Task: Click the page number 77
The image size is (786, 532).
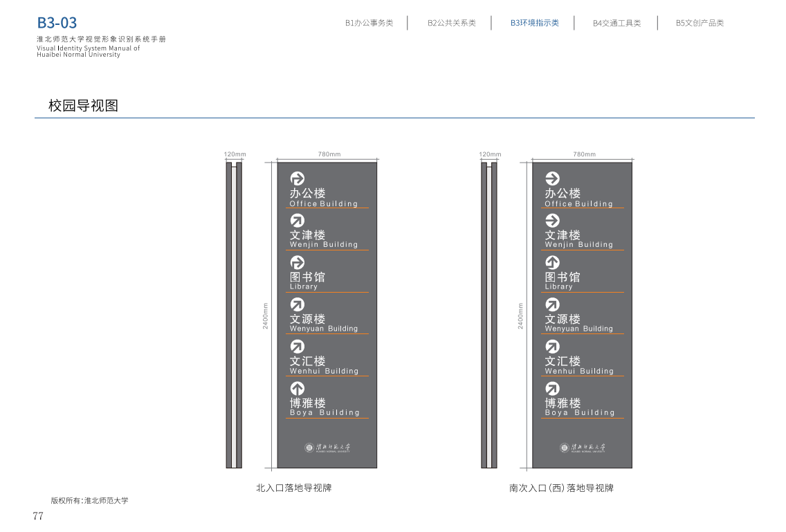Action: point(38,516)
